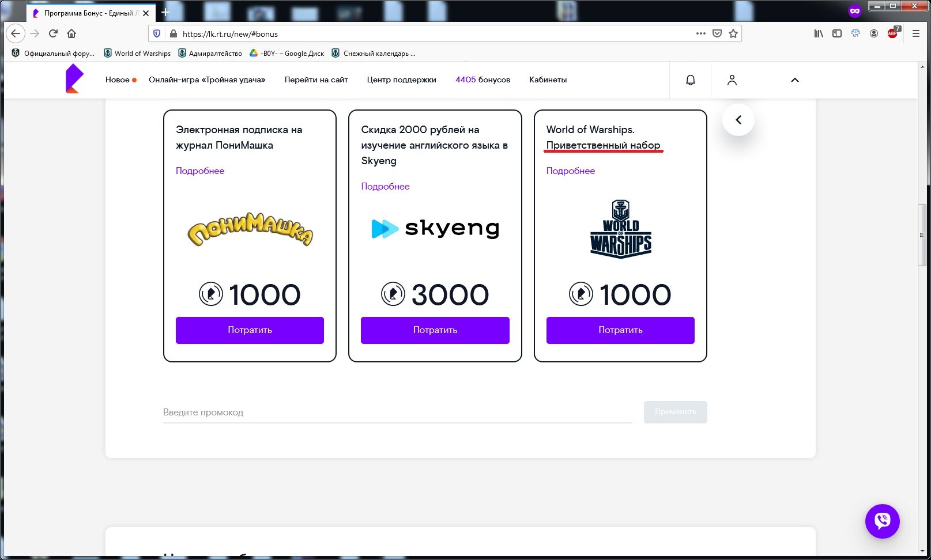Screen dimensions: 931x560
Task: Open the Снежный календарь bookmark
Action: tap(374, 53)
